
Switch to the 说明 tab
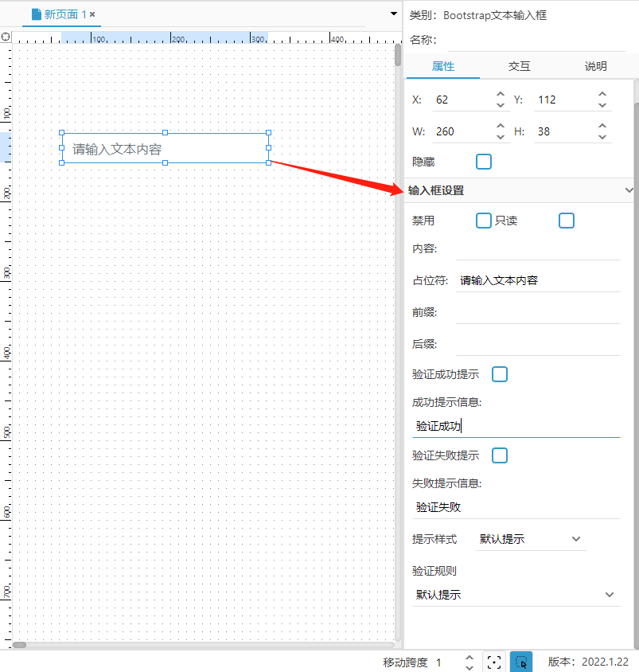tap(596, 66)
